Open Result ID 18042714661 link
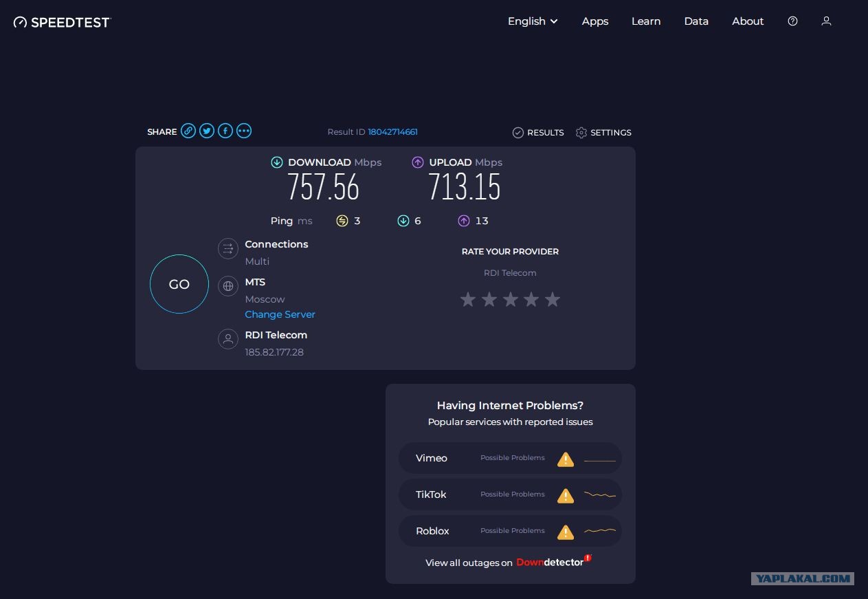 pos(392,132)
